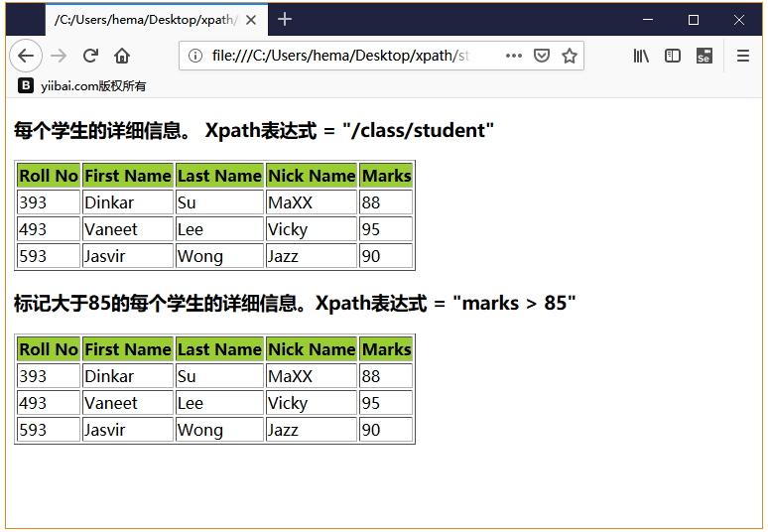Viewport: 768px width, 532px height.
Task: Click Roll No header in first table
Action: (x=49, y=176)
